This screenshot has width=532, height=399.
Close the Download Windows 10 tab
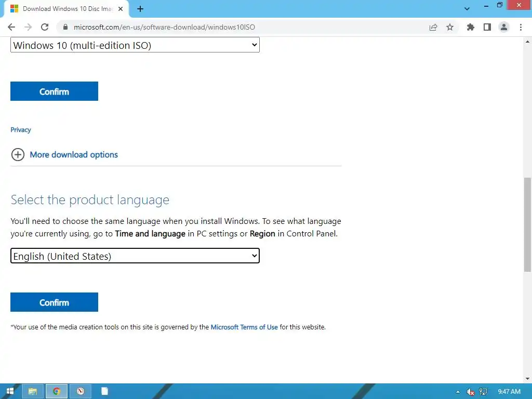[x=121, y=9]
